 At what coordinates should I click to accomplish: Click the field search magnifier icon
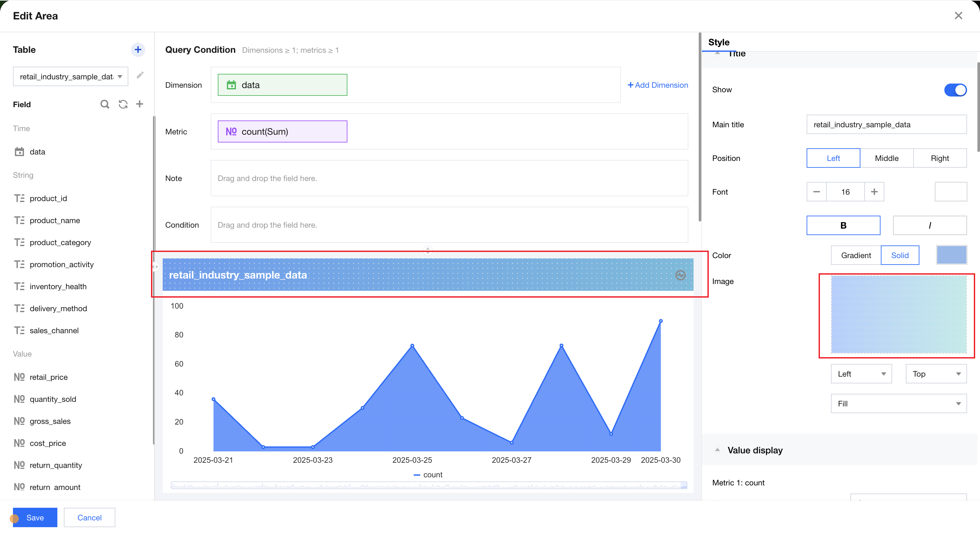pos(105,104)
